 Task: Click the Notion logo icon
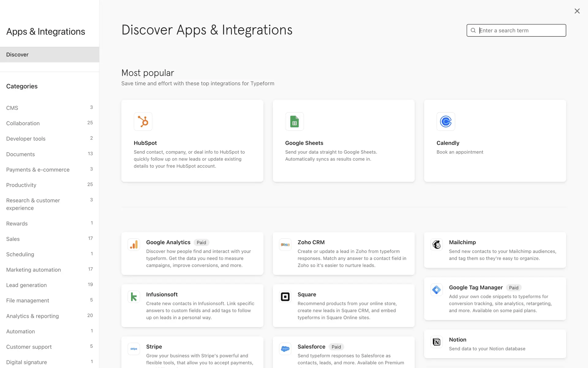(x=436, y=342)
